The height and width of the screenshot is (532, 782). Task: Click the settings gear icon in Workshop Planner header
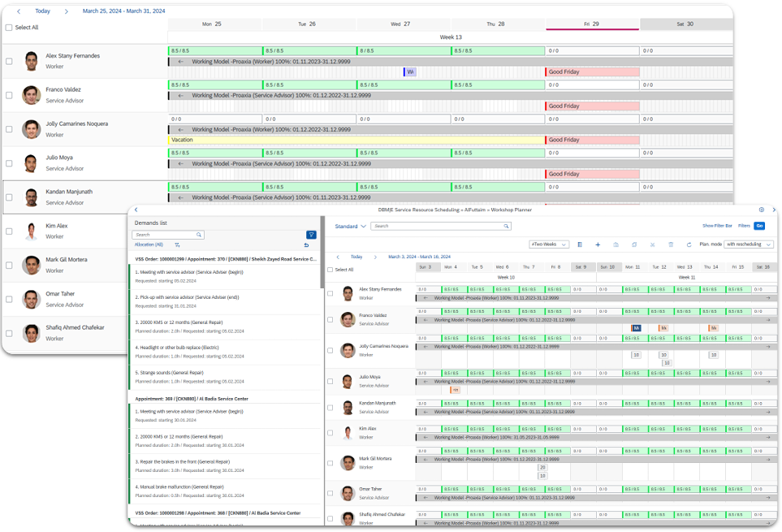761,210
